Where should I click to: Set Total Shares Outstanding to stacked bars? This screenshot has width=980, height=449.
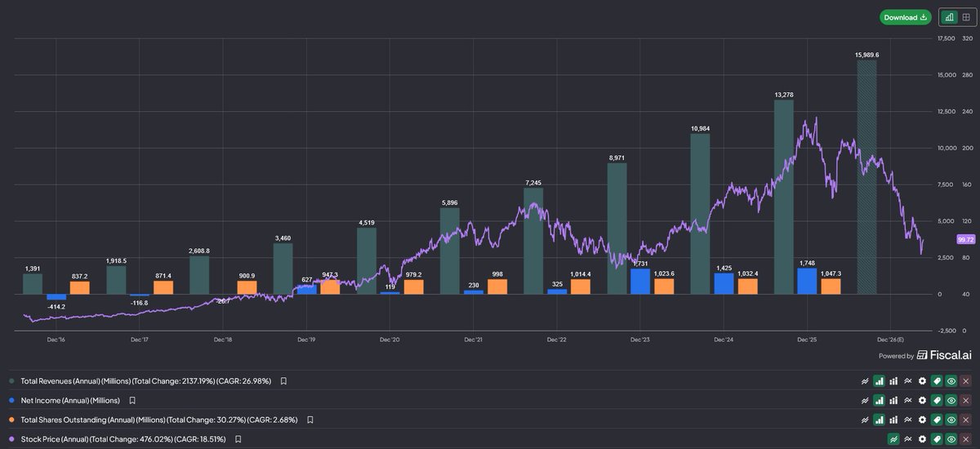coord(893,420)
